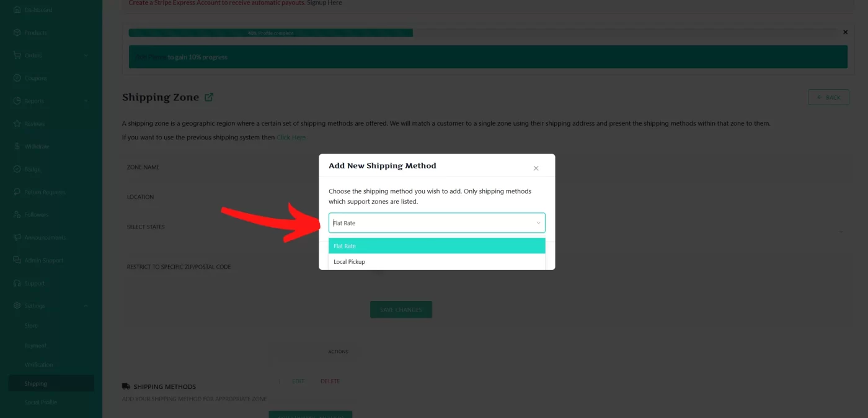Viewport: 868px width, 418px height.
Task: Click the Orders cart icon
Action: click(17, 55)
